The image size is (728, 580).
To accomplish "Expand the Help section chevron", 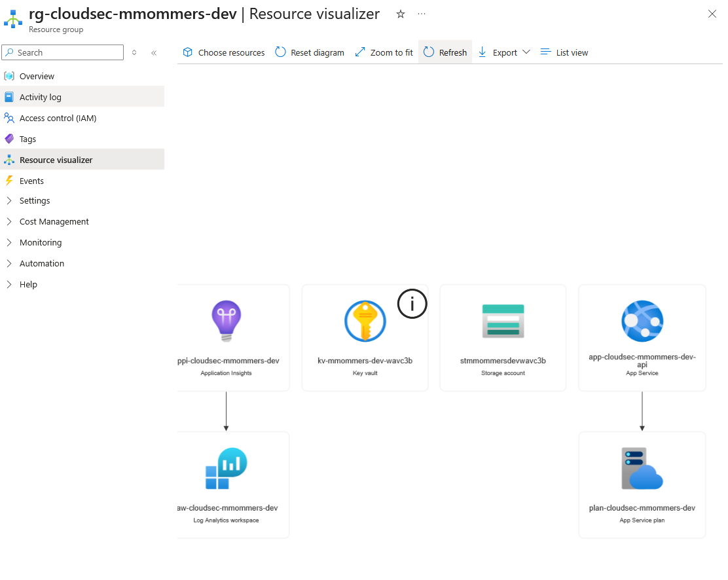I will [x=9, y=284].
